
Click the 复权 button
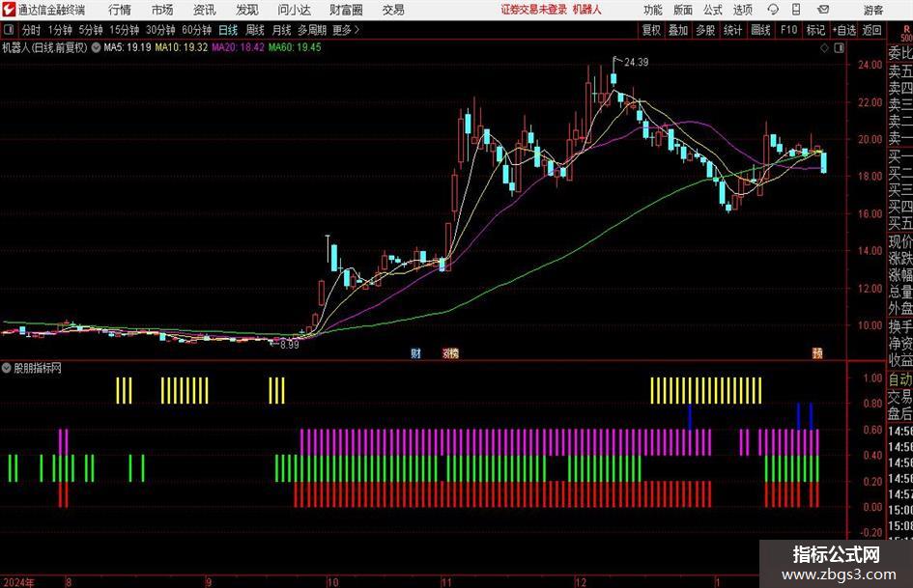pos(651,30)
